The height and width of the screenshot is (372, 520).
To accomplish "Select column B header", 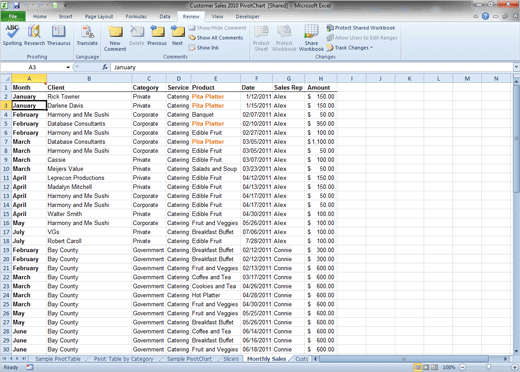I will [89, 79].
